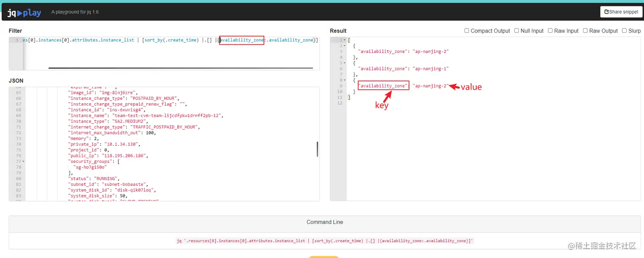Toggle the Raw Input checkbox
This screenshot has width=644, height=258.
tap(550, 31)
